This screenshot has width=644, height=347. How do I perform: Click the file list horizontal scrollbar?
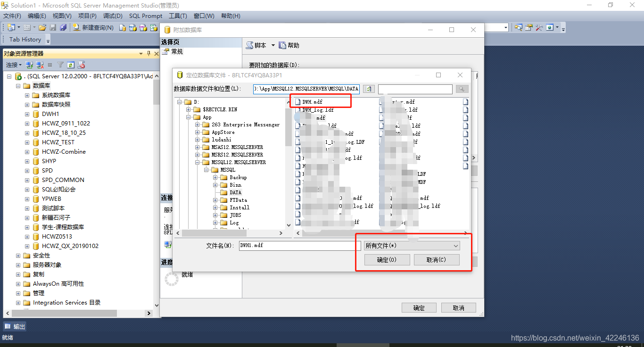click(382, 233)
